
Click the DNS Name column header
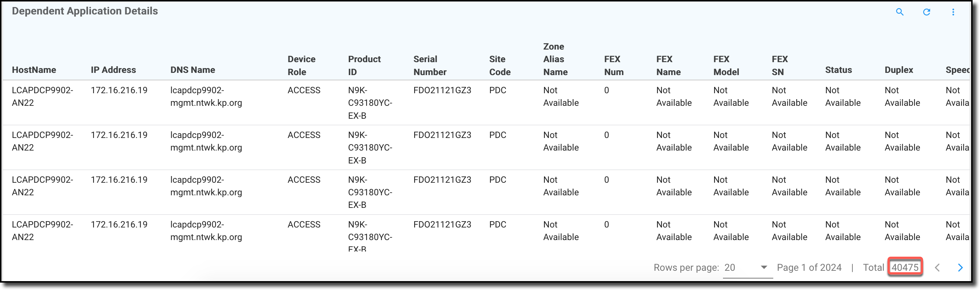coord(193,70)
